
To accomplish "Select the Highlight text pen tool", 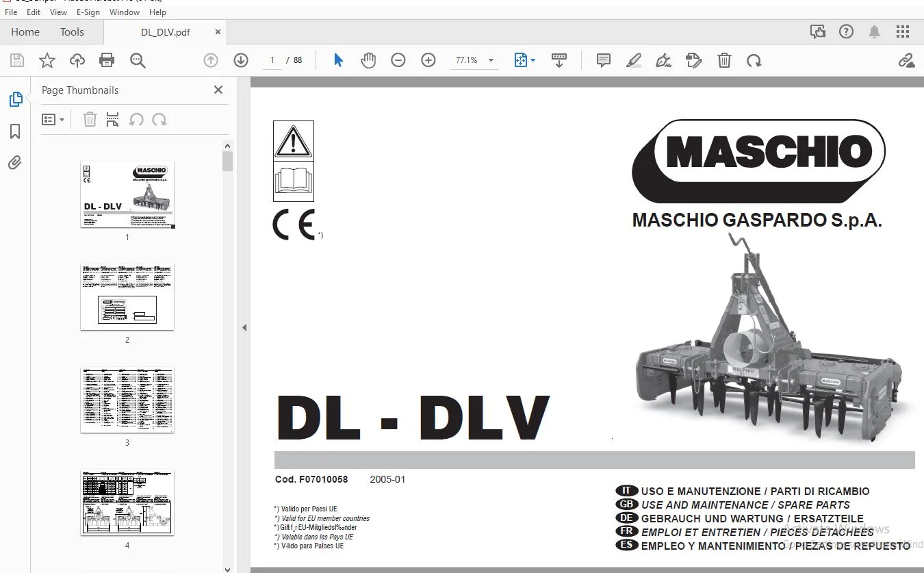I will click(634, 60).
